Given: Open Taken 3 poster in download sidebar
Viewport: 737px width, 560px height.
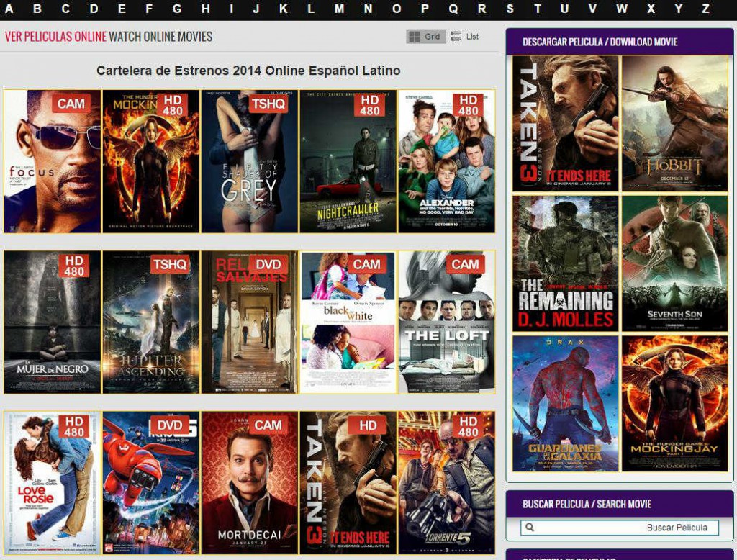Looking at the screenshot, I should pyautogui.click(x=566, y=124).
